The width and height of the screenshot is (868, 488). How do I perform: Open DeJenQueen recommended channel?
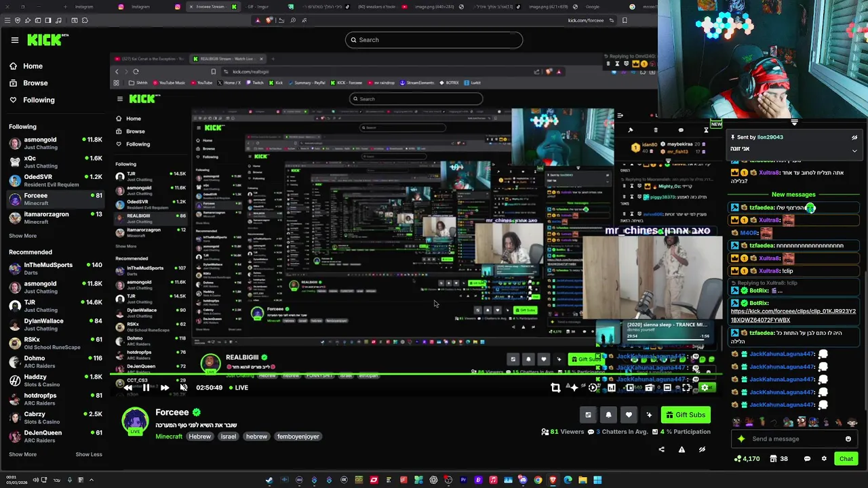point(54,436)
